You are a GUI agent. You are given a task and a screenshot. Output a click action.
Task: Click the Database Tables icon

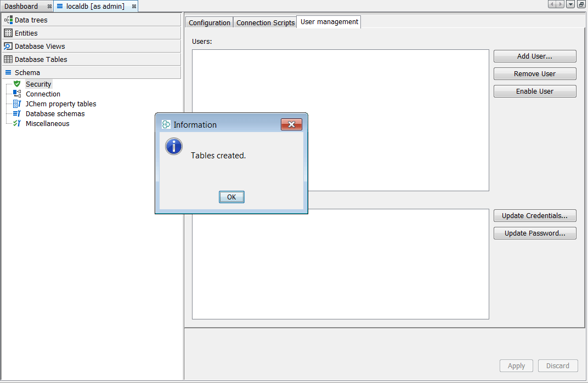pos(8,59)
